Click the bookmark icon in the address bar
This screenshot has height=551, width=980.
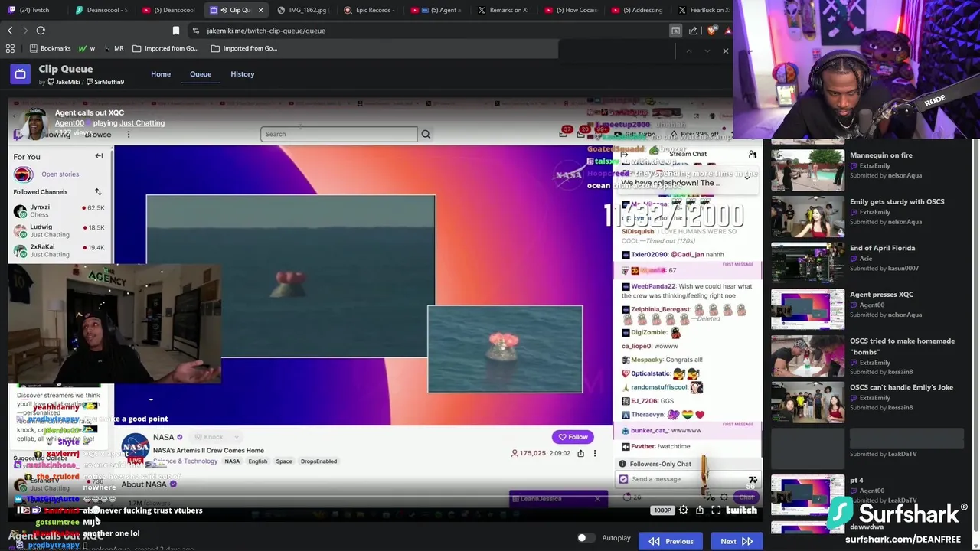(176, 31)
